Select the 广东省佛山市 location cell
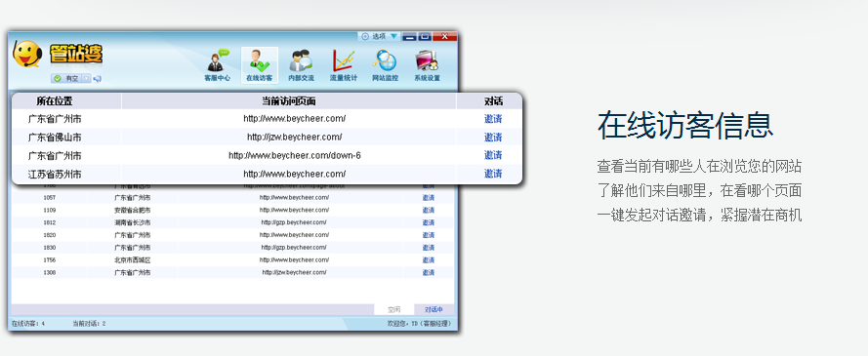The width and height of the screenshot is (868, 356). click(x=55, y=138)
